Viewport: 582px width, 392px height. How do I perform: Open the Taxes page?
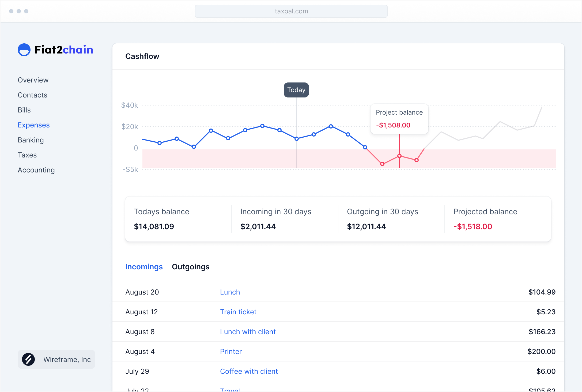[27, 155]
